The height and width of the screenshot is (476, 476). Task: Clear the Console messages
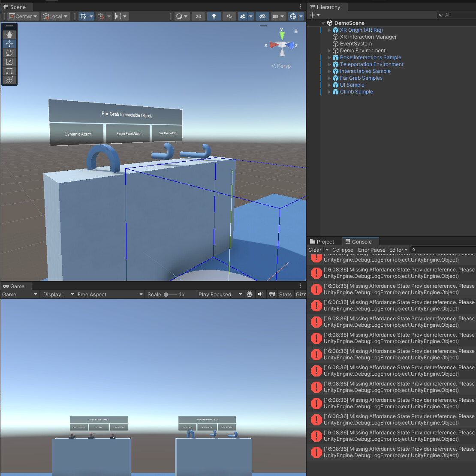click(314, 250)
